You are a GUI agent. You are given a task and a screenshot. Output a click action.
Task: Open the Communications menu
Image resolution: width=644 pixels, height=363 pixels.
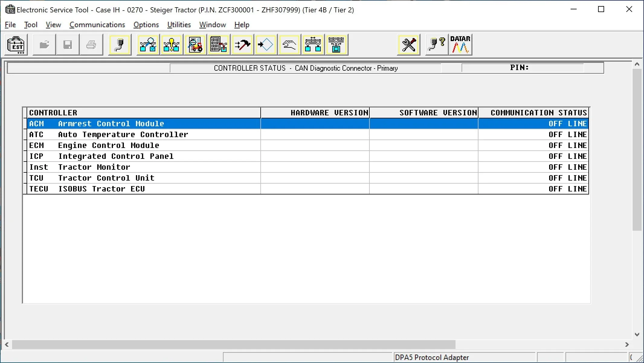97,25
